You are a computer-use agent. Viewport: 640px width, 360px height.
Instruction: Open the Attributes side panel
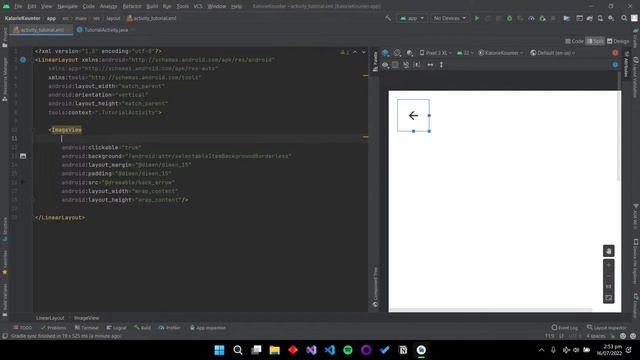626,63
